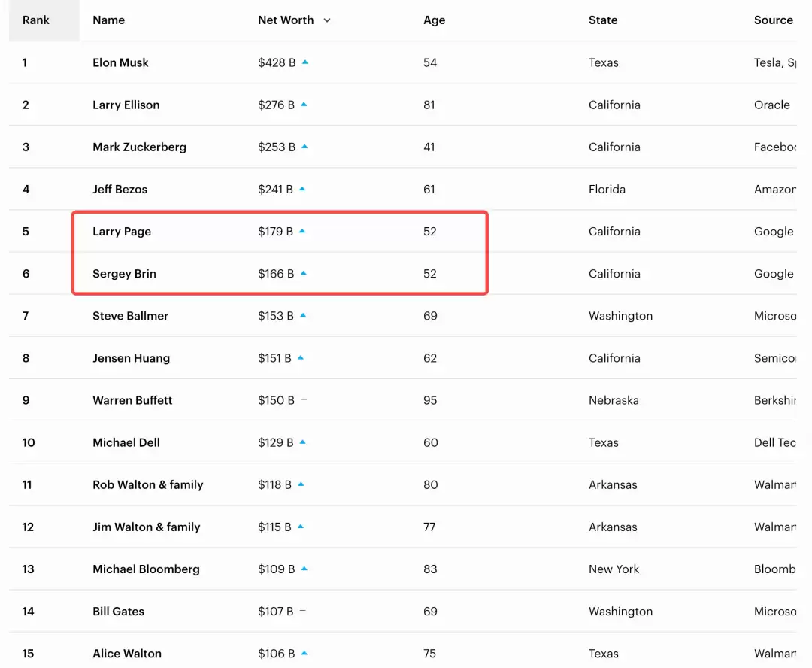Click Steve Ballmer's $153 B net worth
Viewport: 812px width, 668px height.
276,316
